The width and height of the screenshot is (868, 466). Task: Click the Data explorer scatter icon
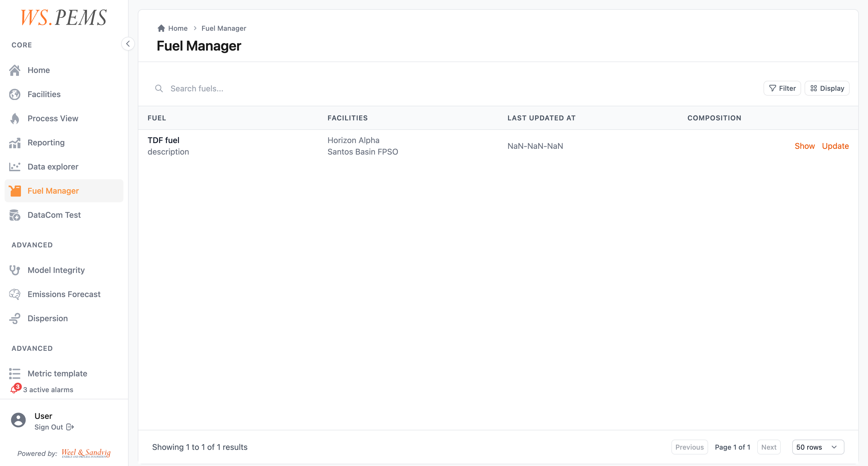(x=14, y=167)
